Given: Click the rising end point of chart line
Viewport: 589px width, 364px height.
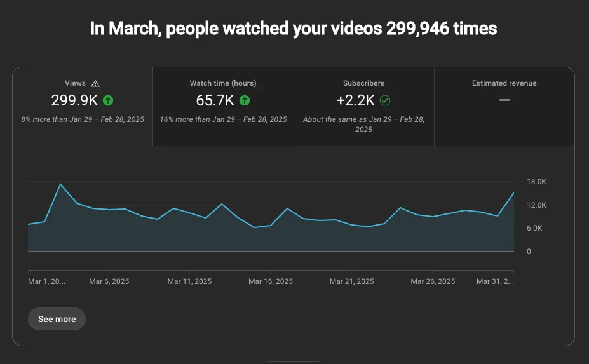Looking at the screenshot, I should pyautogui.click(x=513, y=193).
